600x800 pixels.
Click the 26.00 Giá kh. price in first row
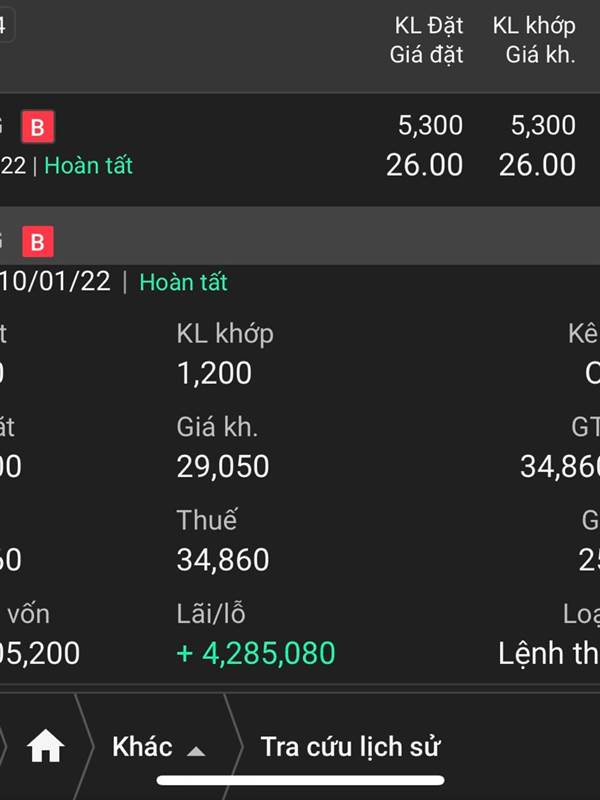(537, 165)
